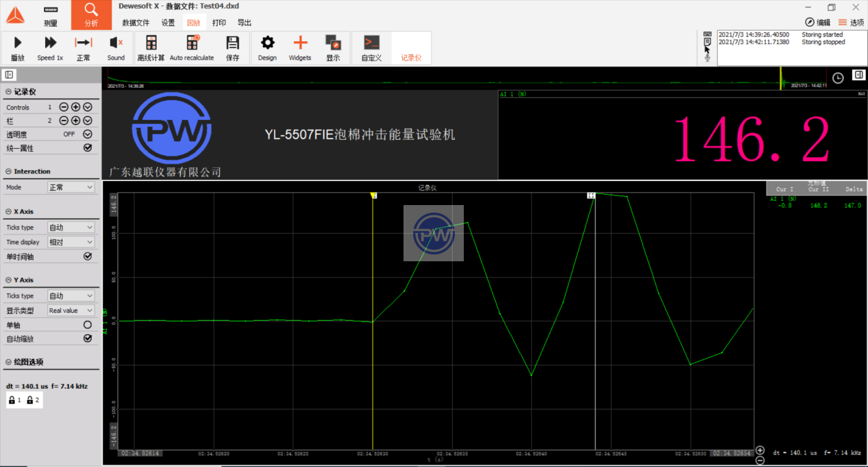Disable the 单时间轴 checkbox
Image resolution: width=868 pixels, height=467 pixels.
[x=88, y=256]
